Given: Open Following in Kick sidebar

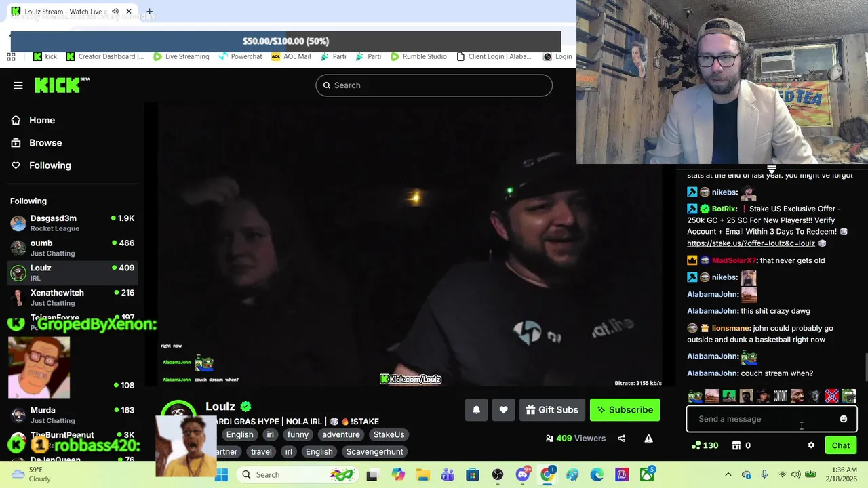Looking at the screenshot, I should point(50,165).
